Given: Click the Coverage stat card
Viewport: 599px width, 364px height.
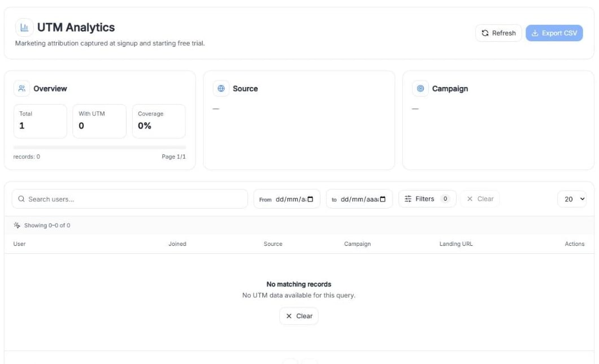Looking at the screenshot, I should coord(159,121).
